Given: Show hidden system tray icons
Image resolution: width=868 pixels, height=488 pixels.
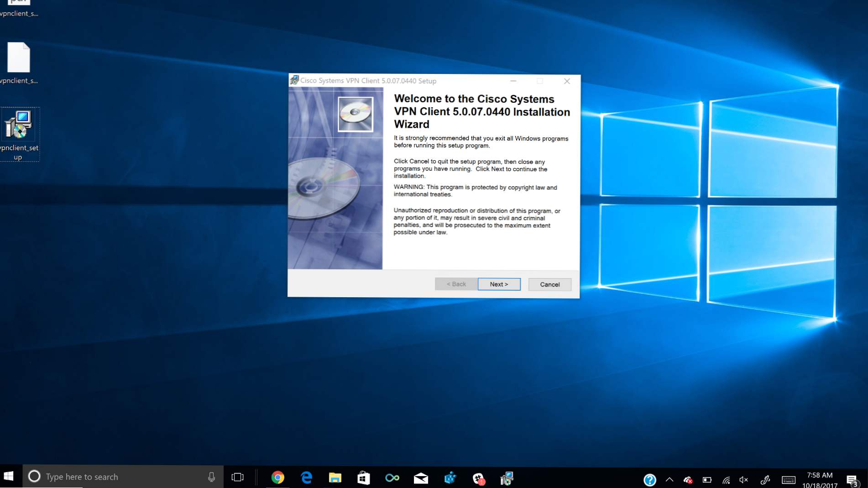Looking at the screenshot, I should (669, 479).
